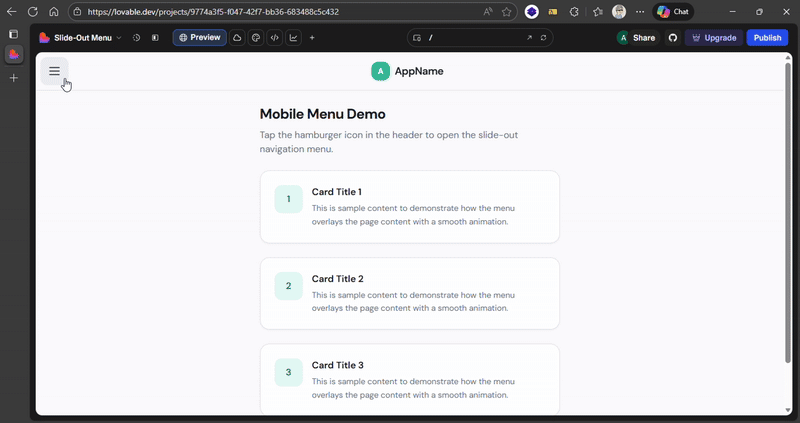The width and height of the screenshot is (800, 423).
Task: Open the hamburger menu in the app header
Action: (x=54, y=71)
